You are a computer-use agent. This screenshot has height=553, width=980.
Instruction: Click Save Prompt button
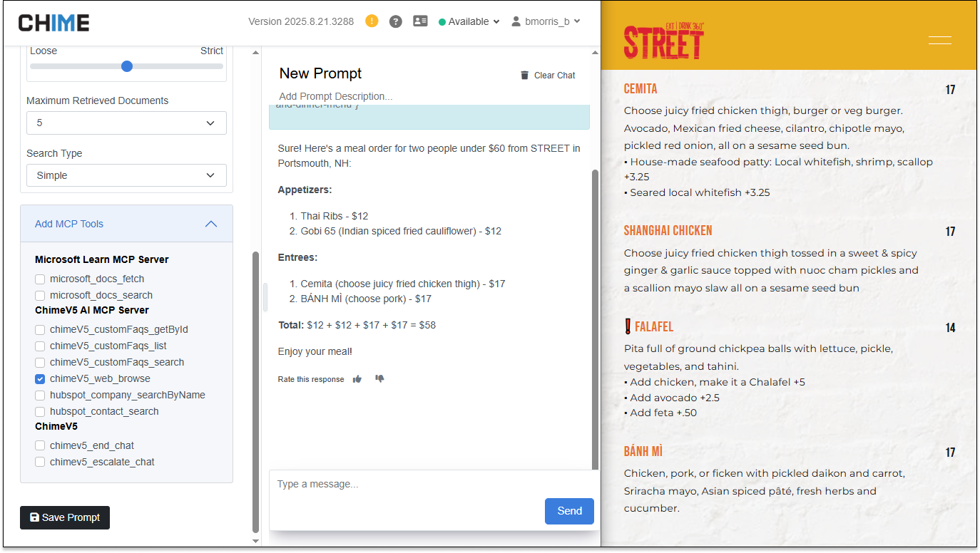65,517
